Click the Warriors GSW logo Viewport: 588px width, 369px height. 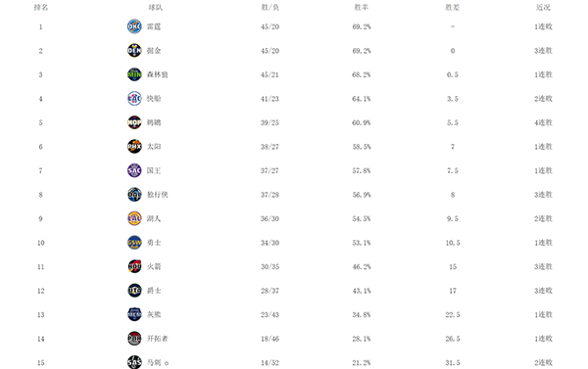tap(134, 243)
